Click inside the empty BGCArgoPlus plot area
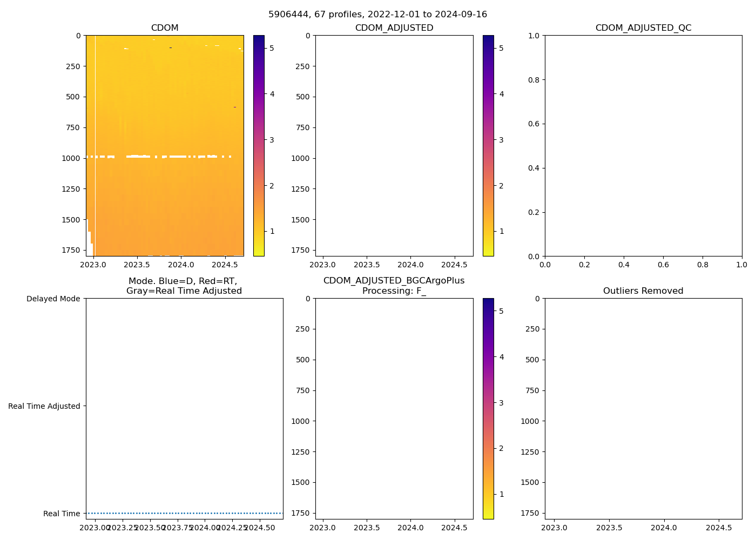The image size is (756, 540). (x=394, y=409)
